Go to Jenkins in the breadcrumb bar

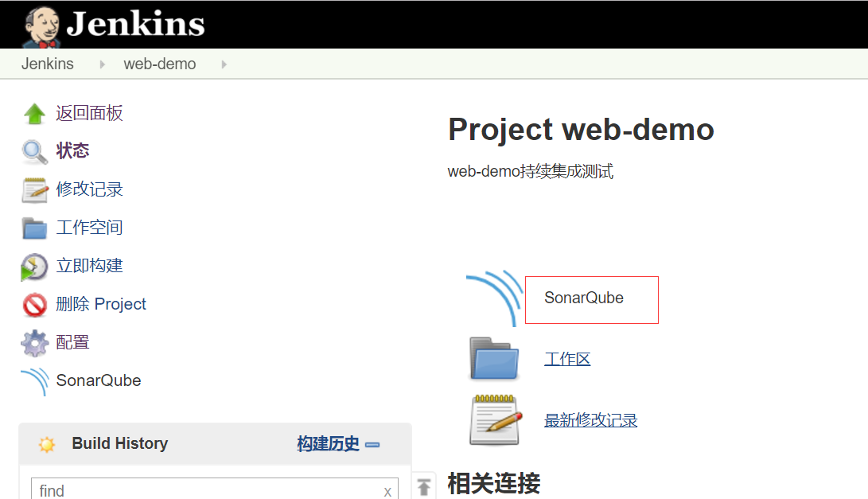[x=47, y=64]
